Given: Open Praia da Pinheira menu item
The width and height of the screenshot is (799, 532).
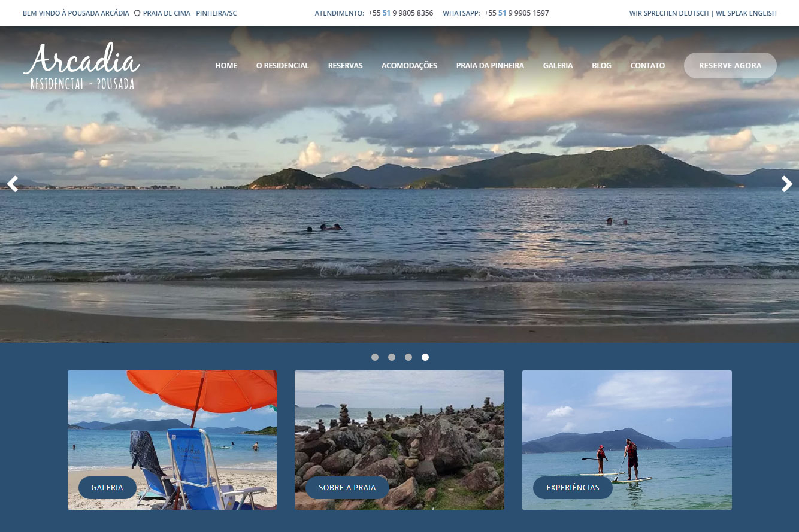Looking at the screenshot, I should 490,66.
